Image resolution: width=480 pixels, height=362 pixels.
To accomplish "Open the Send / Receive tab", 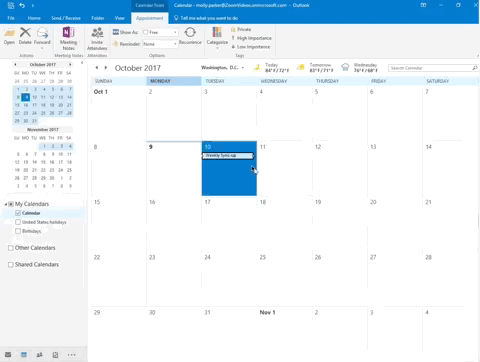I will click(x=66, y=18).
